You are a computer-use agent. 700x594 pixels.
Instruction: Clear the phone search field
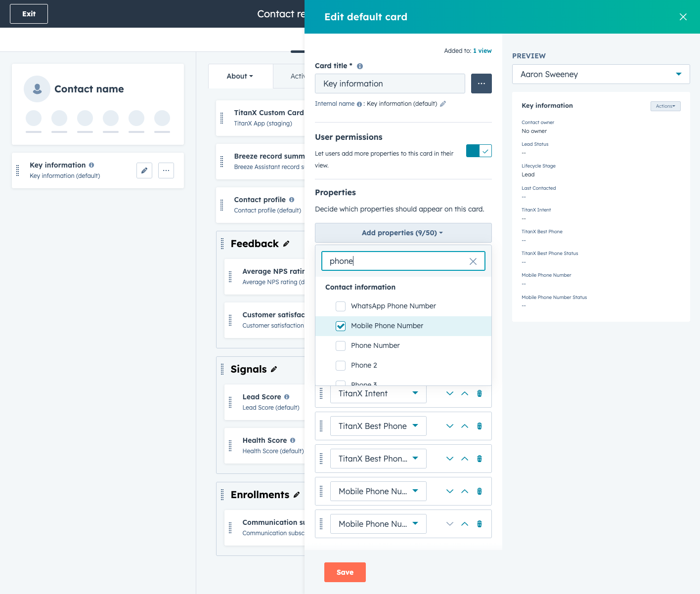[x=473, y=261]
